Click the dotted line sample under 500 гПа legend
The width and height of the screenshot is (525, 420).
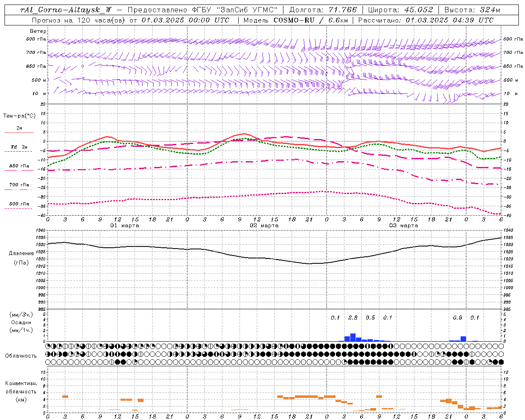[18, 208]
